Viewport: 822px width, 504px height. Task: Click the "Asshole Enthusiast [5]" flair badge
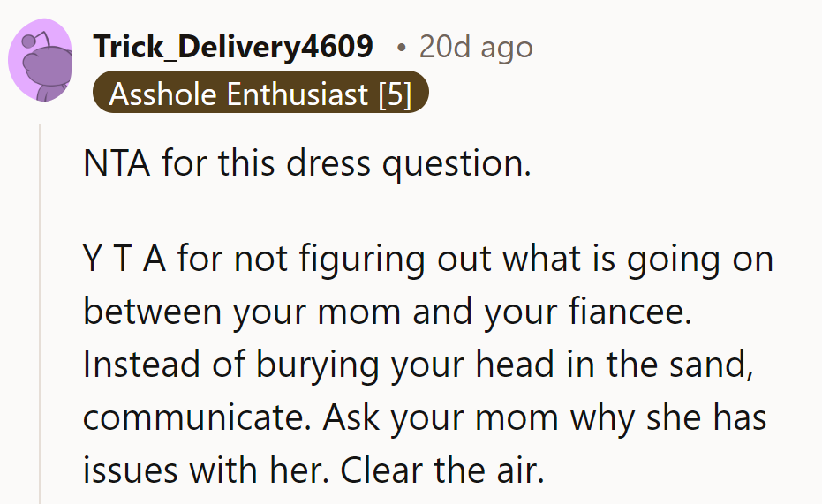pyautogui.click(x=260, y=94)
